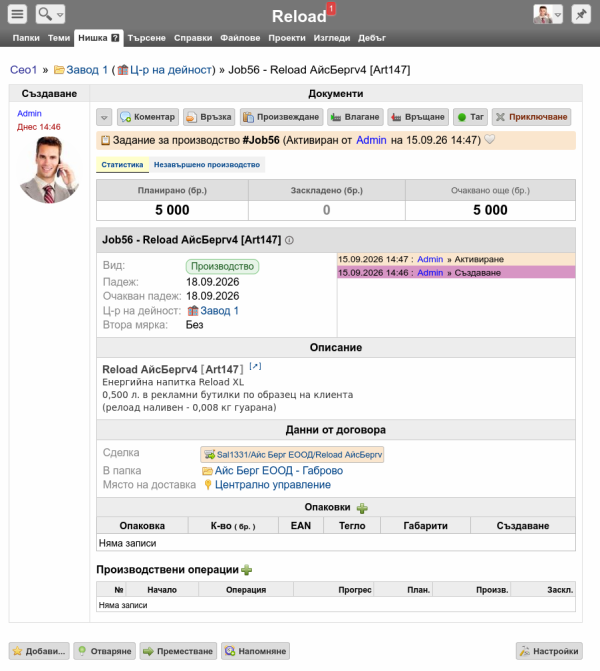
Task: Click the Връзка button
Action: click(209, 117)
